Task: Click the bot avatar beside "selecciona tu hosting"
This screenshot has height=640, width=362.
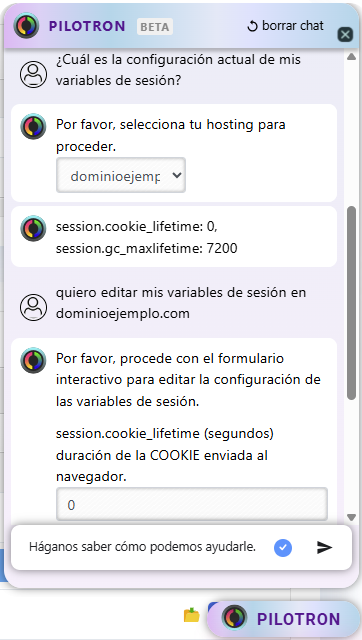Action: [33, 127]
